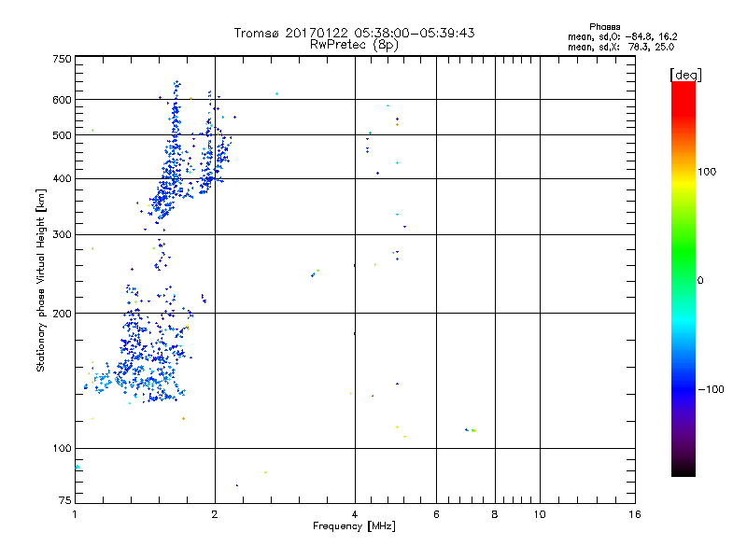Click x-axis tick label '1'
Viewport: 747px width, 560px height.
pos(75,514)
